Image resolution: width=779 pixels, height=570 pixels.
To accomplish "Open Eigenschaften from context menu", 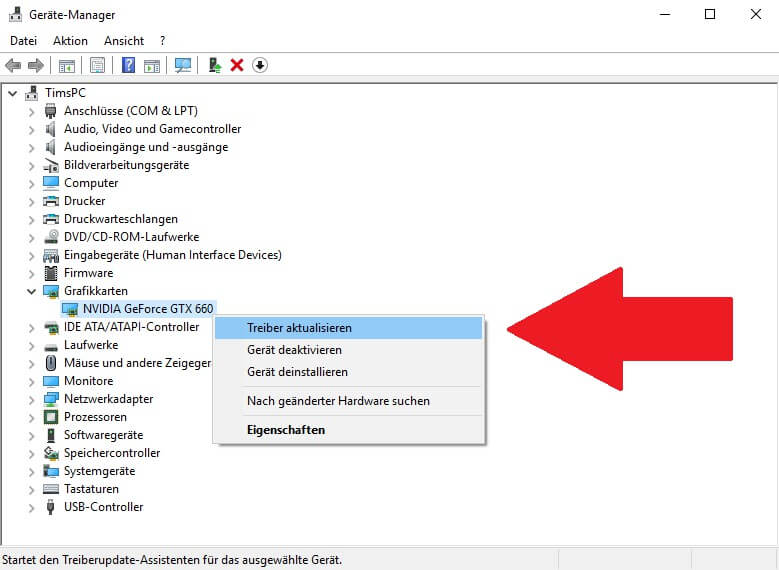I will click(x=348, y=430).
